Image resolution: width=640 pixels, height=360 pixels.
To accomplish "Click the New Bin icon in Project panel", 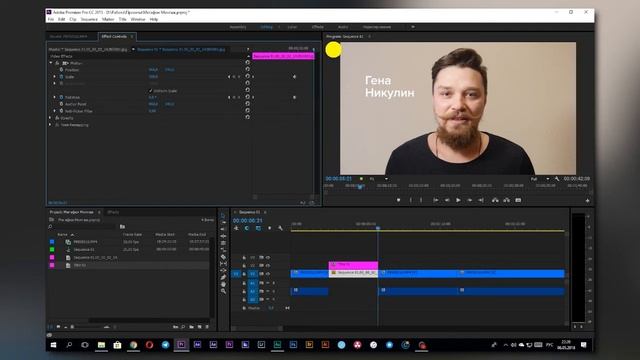I will coord(191,327).
